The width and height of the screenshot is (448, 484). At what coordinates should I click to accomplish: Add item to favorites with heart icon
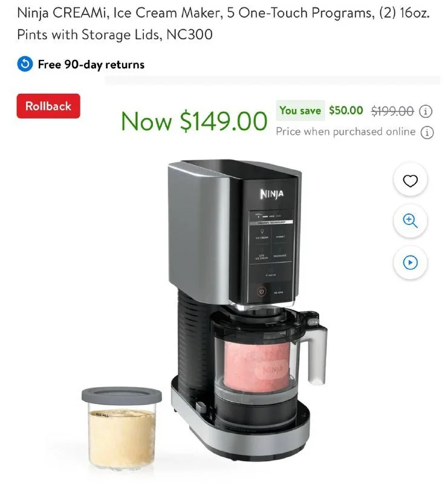(410, 180)
